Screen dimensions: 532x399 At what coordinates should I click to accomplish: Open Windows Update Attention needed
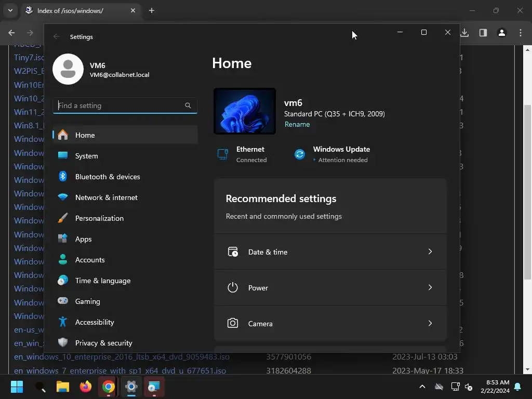tap(332, 154)
